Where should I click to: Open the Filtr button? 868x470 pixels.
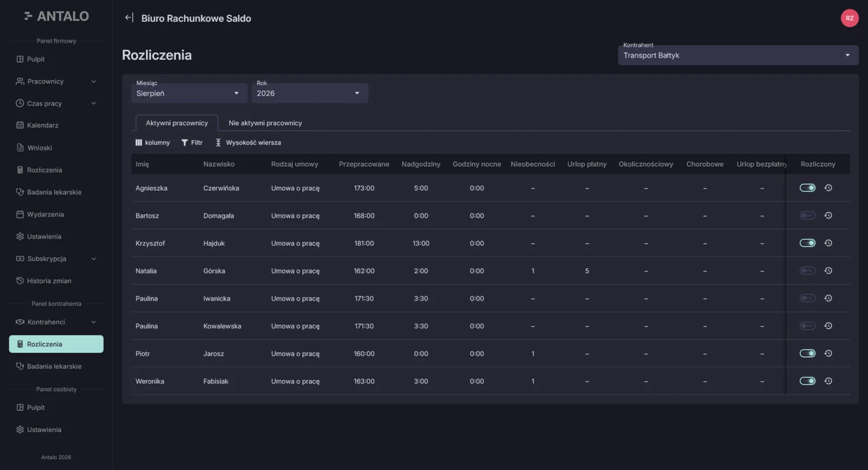click(192, 143)
